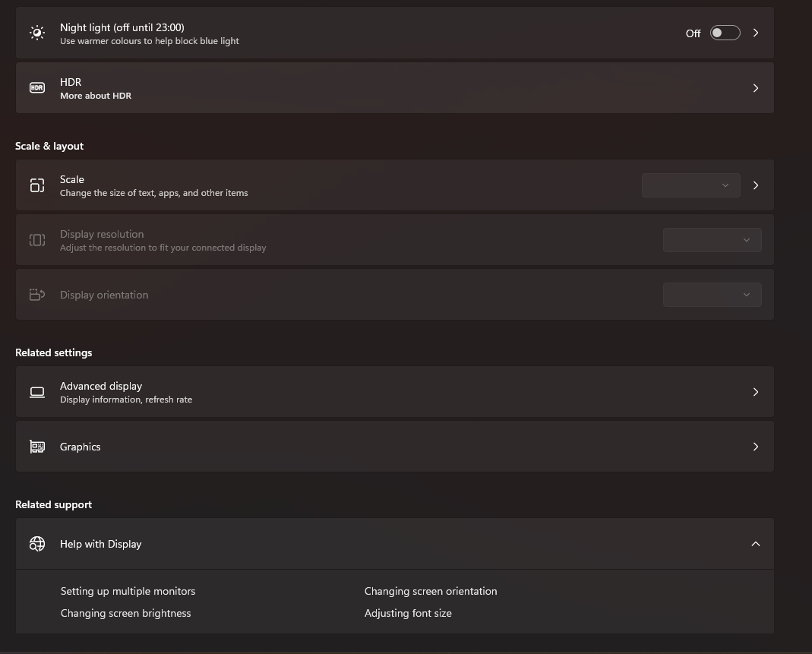The height and width of the screenshot is (654, 812).
Task: Click the HDR badge icon
Action: coord(37,88)
